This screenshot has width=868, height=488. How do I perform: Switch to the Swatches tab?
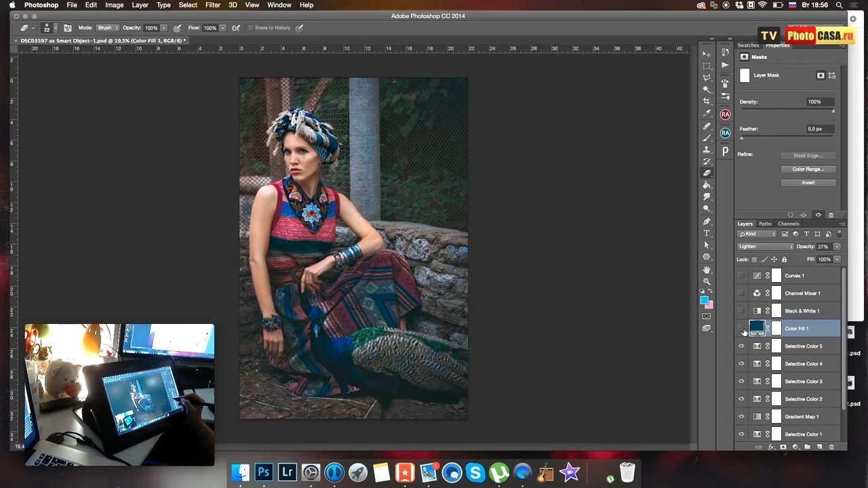click(749, 45)
